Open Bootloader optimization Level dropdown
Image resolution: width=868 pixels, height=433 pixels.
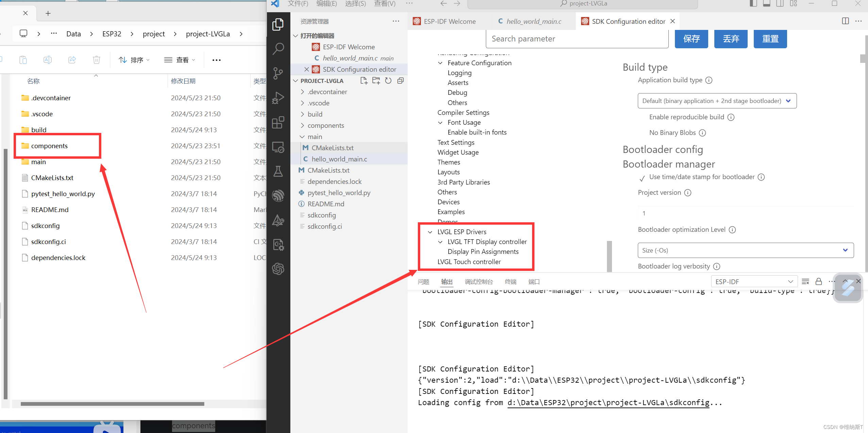[745, 250]
